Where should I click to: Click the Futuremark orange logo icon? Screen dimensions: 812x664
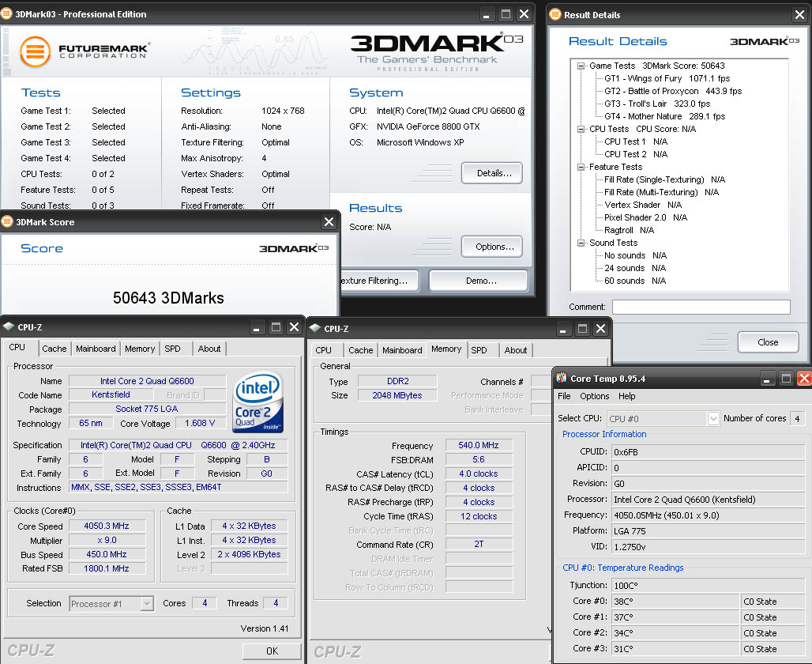coord(35,52)
